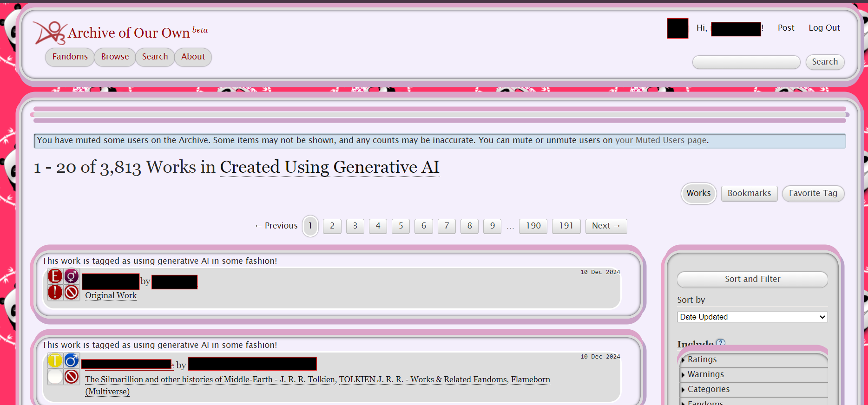
Task: Open the Silmarillion and other histories fandom link
Action: pos(210,379)
